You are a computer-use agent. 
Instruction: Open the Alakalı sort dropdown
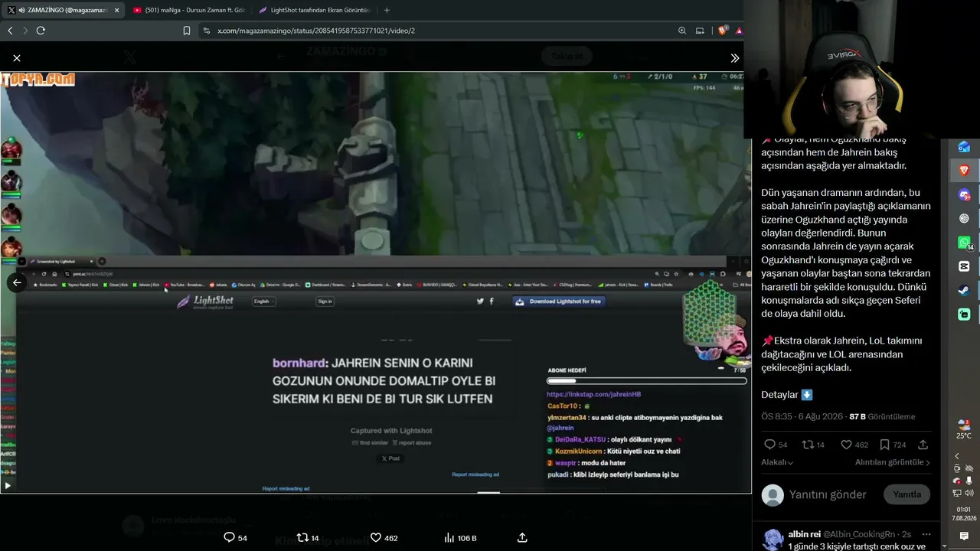point(777,462)
